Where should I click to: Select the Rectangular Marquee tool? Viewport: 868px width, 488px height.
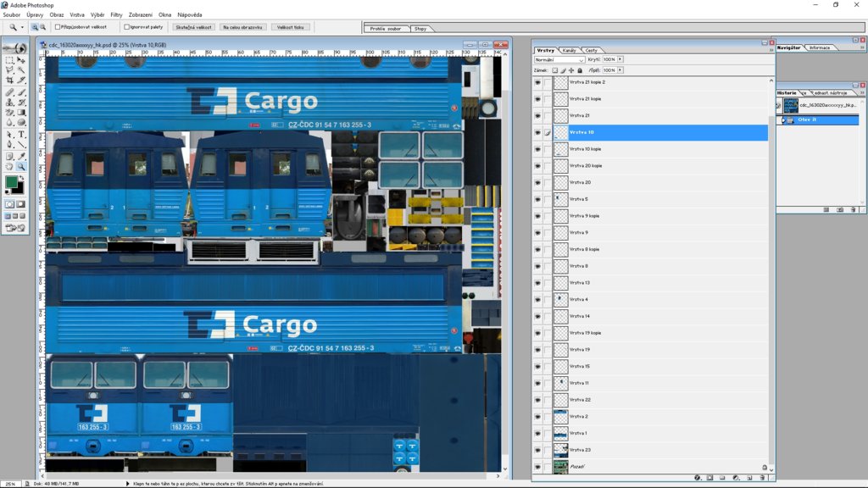pyautogui.click(x=8, y=60)
